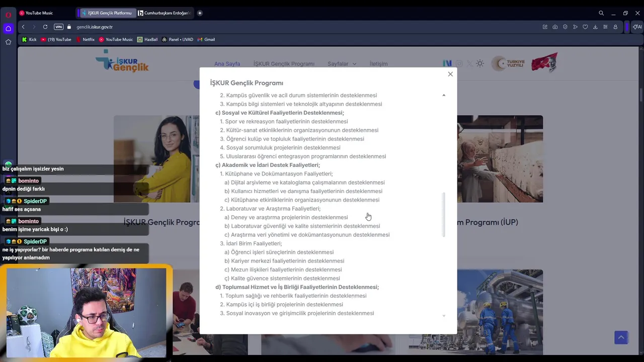Open the (19) YouTube bookmark
Viewport: 644px width, 362px height.
[x=56, y=39]
